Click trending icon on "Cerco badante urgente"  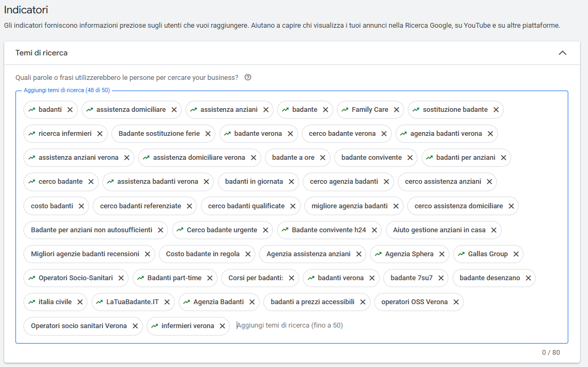point(180,230)
